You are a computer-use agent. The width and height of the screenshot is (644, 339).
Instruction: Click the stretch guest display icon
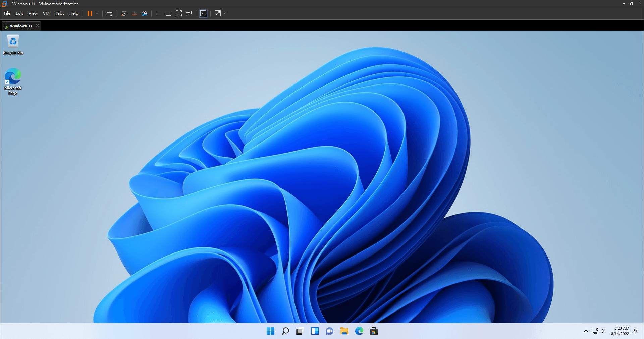click(218, 13)
